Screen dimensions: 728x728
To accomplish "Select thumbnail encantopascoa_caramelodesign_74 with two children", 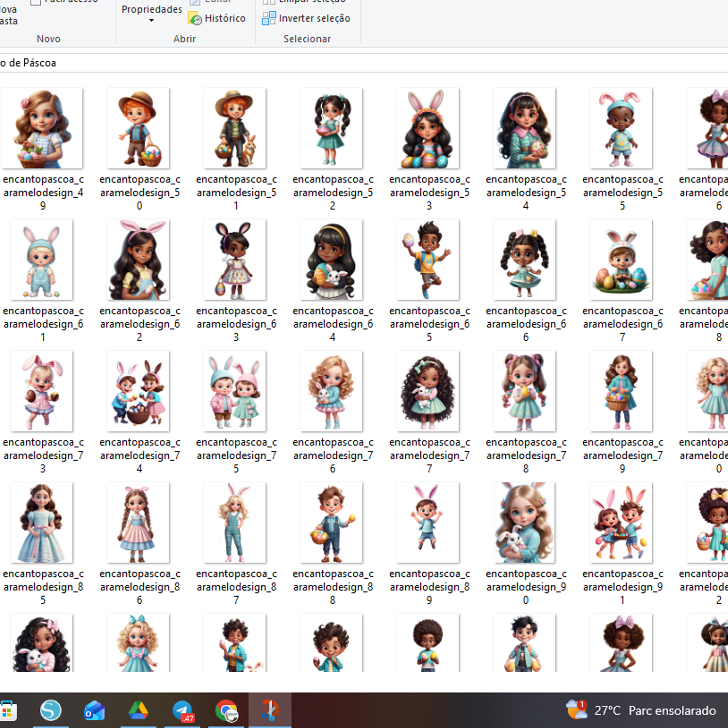I will [x=138, y=392].
